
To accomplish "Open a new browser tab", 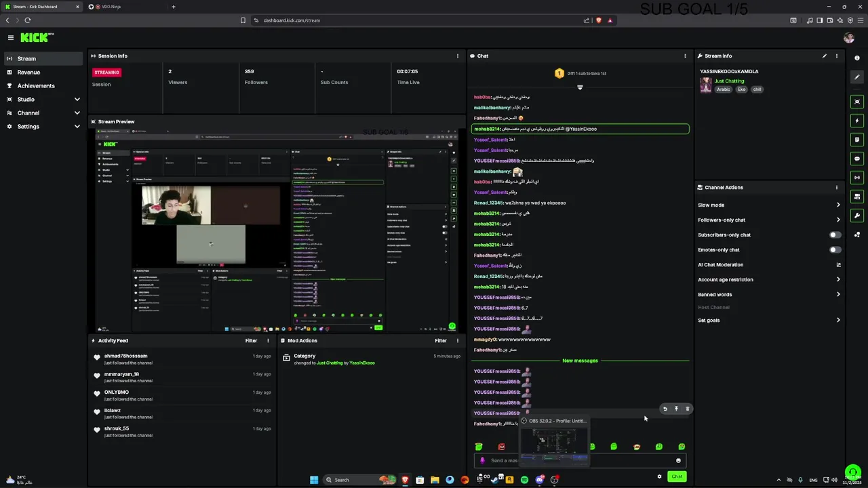I will [174, 7].
